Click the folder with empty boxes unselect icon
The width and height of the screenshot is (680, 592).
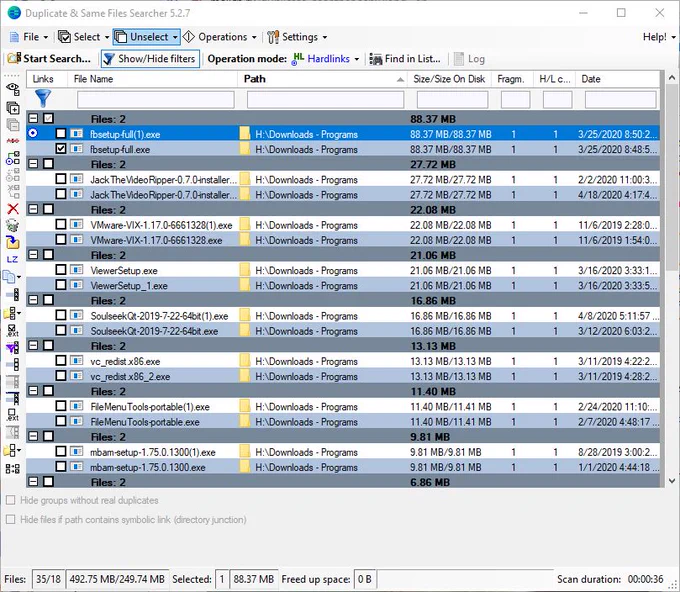[12, 451]
